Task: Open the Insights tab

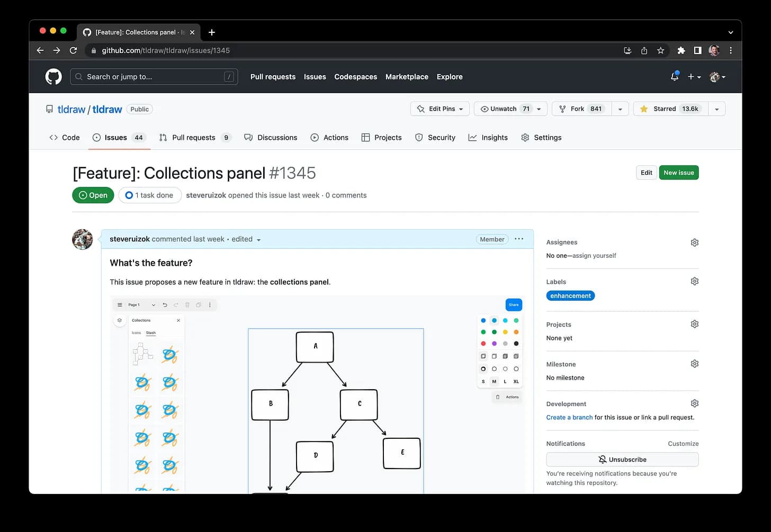Action: coord(488,138)
